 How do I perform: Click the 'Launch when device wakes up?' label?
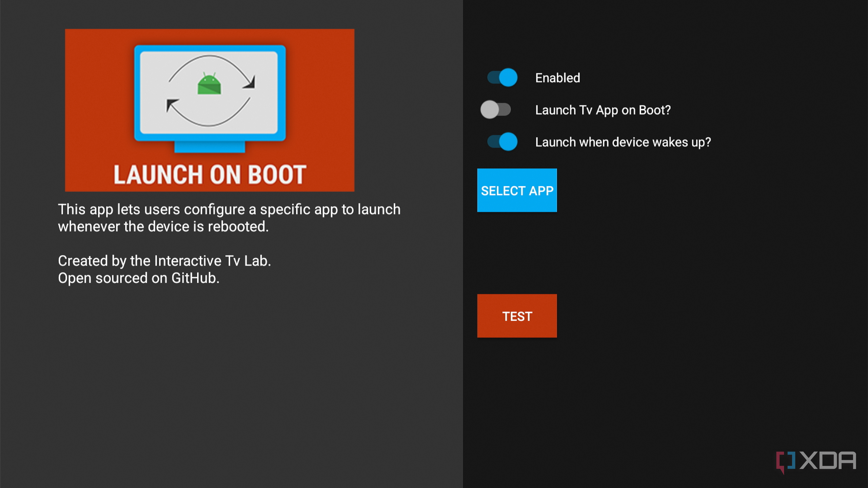(x=623, y=142)
